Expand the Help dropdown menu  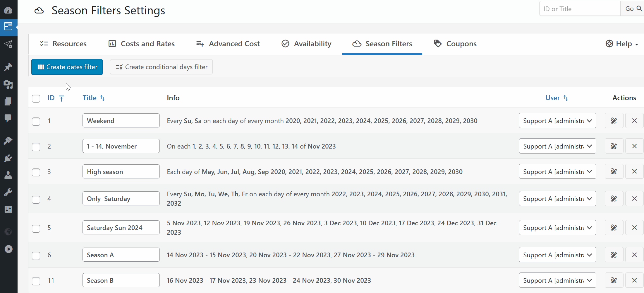coord(622,44)
